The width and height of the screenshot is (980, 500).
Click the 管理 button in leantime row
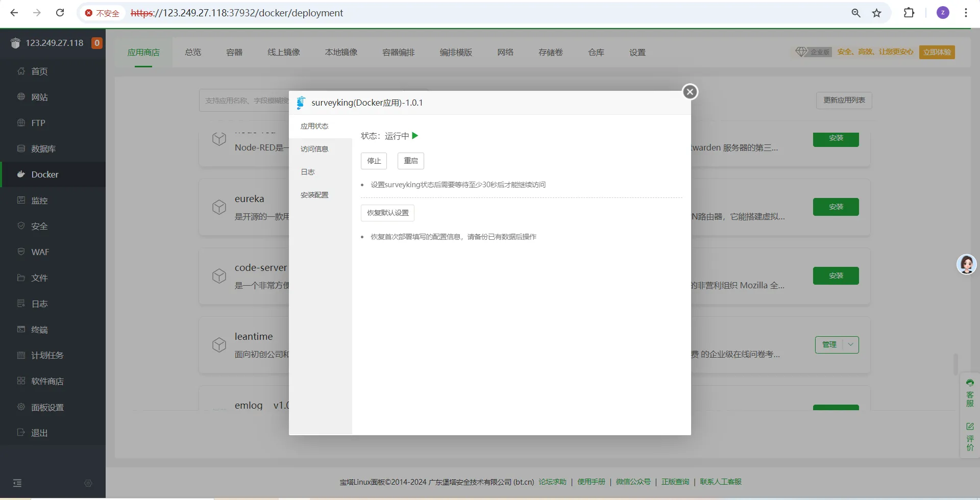coord(829,344)
